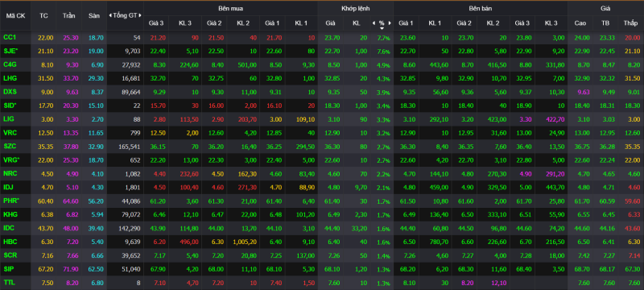Screen dimensions: 644x290
Task: Click Giá 1 header under Bên bán
Action: pyautogui.click(x=406, y=23)
